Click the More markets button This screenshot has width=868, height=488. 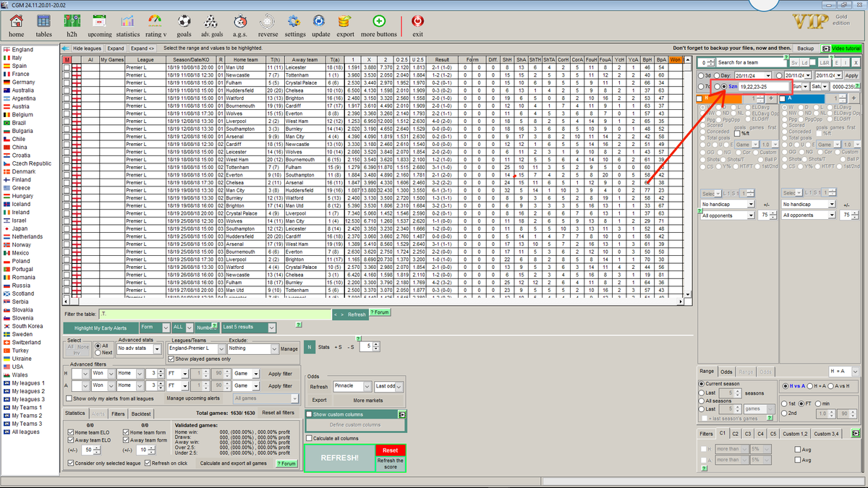point(370,400)
